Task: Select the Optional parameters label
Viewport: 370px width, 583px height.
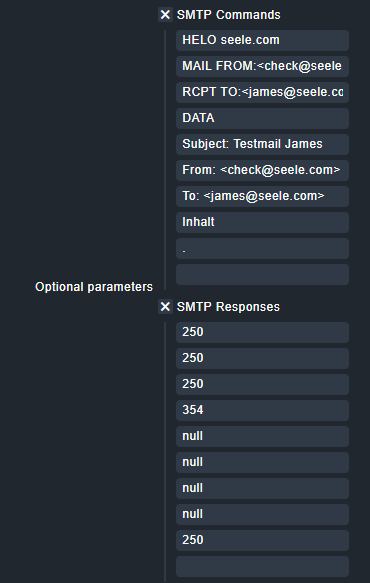Action: [94, 287]
